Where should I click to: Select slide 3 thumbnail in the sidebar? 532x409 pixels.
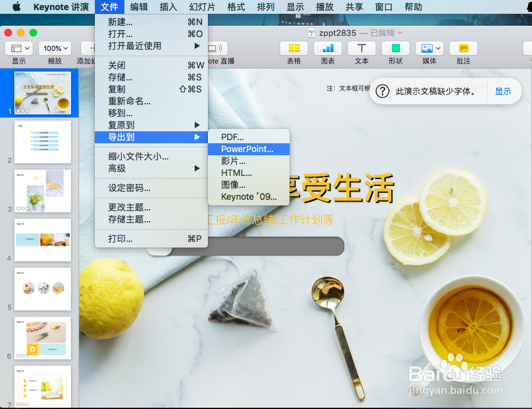tap(42, 191)
